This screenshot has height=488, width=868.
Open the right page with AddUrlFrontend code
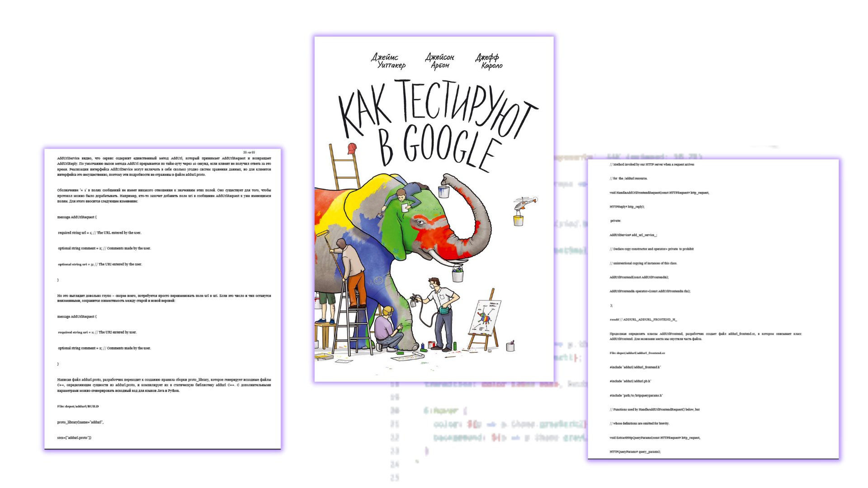pos(713,309)
